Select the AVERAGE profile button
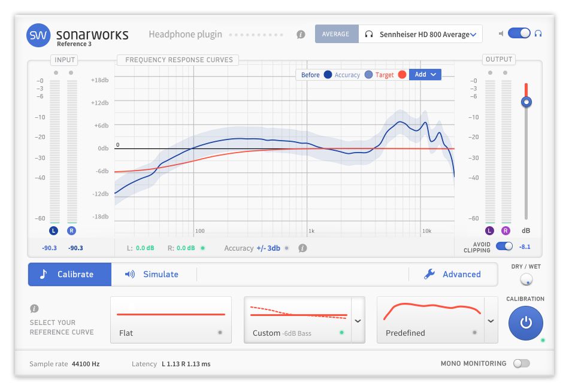 [337, 34]
